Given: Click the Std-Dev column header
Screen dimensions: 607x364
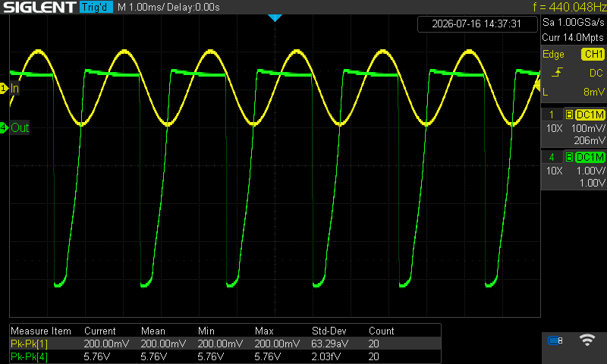Looking at the screenshot, I should point(329,331).
